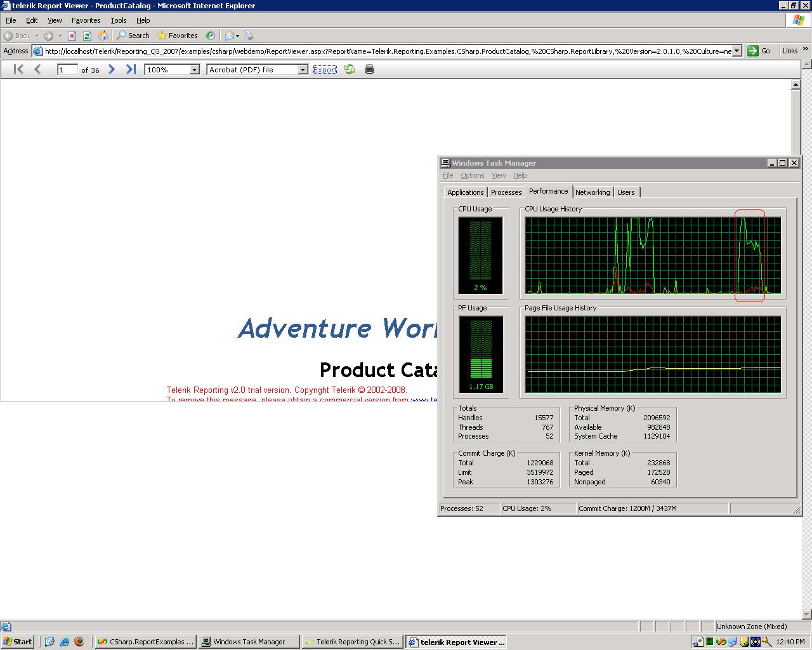Open the Back history dropdown arrow
Image resolution: width=812 pixels, height=650 pixels.
[37, 36]
